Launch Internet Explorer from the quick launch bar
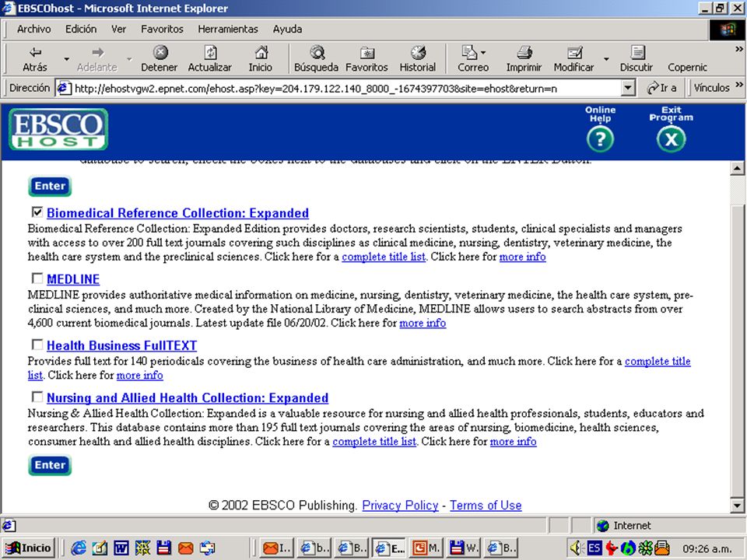Image resolution: width=747 pixels, height=560 pixels. point(78,548)
